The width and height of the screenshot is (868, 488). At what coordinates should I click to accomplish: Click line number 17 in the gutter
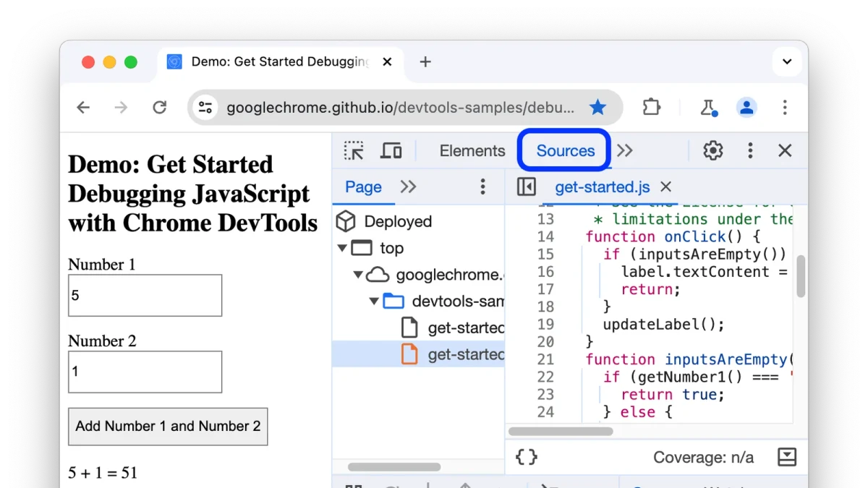(545, 289)
